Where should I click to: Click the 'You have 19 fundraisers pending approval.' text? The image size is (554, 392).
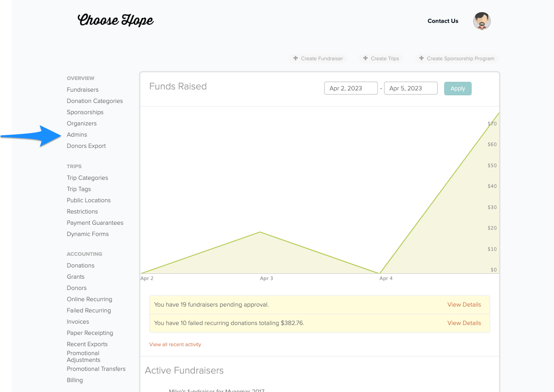212,305
